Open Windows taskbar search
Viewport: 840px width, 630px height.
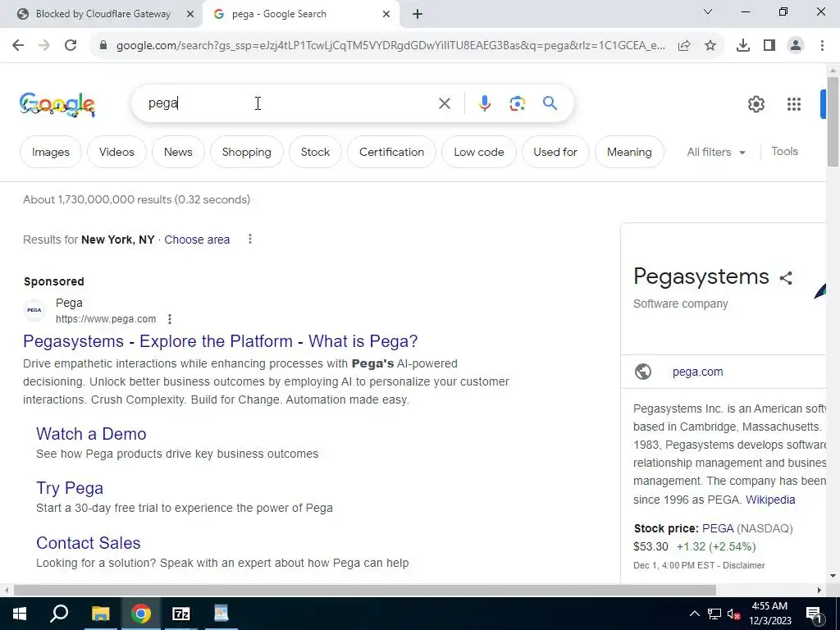pos(59,614)
